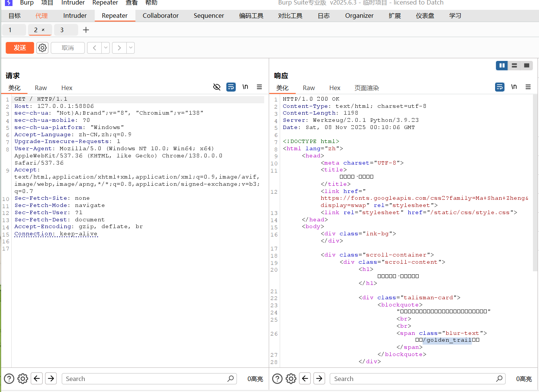Go to next request with right arrow

[x=119, y=48]
